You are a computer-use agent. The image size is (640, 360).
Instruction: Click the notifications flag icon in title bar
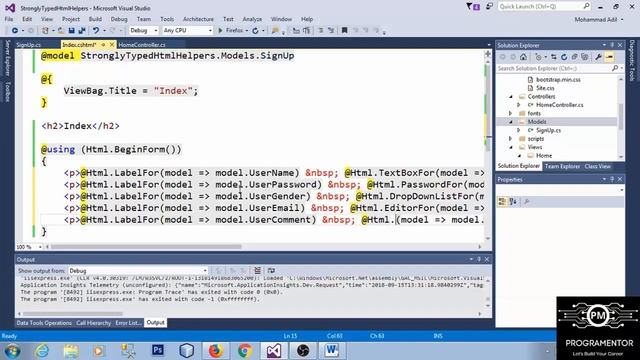tap(473, 7)
